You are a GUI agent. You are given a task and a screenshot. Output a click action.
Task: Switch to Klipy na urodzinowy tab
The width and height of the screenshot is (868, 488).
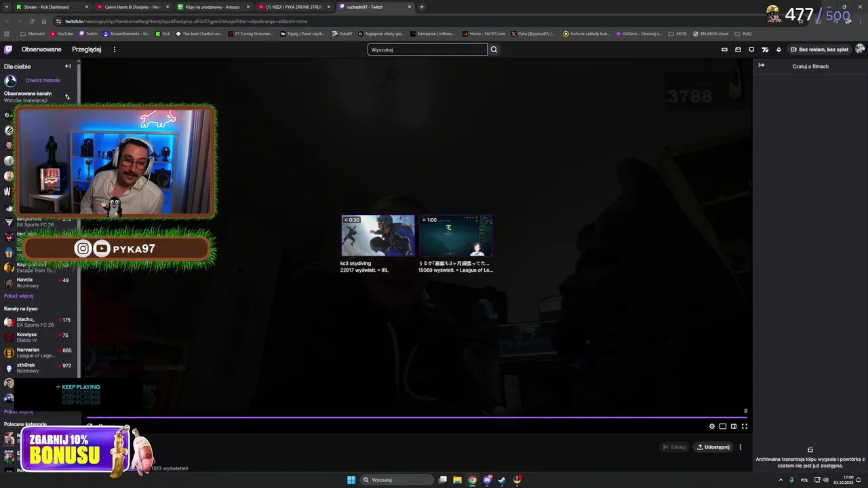click(x=213, y=7)
